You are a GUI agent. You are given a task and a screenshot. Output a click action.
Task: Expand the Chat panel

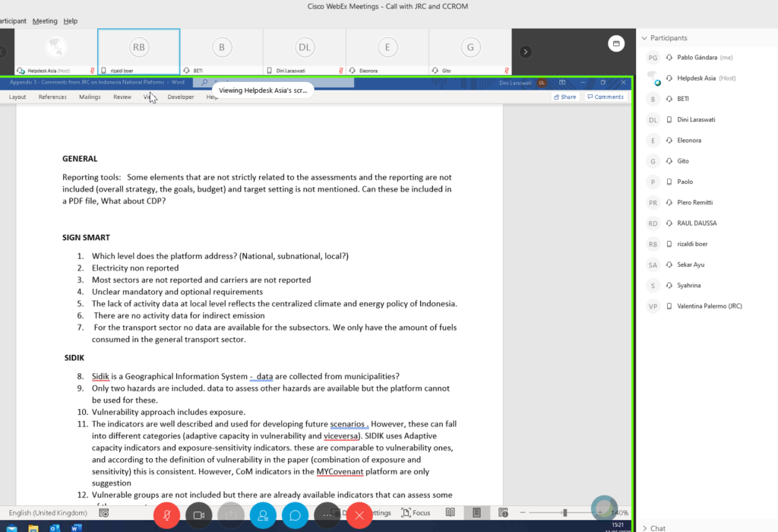pos(644,527)
